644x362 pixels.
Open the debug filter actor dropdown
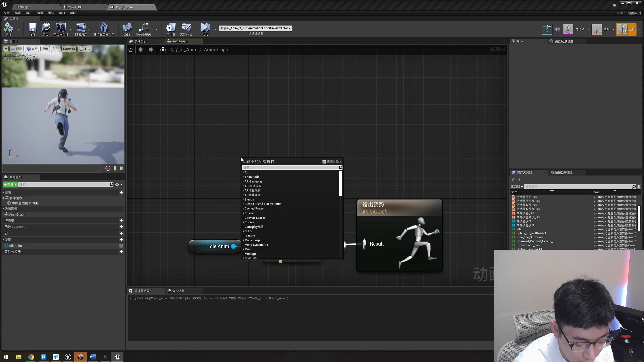pyautogui.click(x=256, y=28)
